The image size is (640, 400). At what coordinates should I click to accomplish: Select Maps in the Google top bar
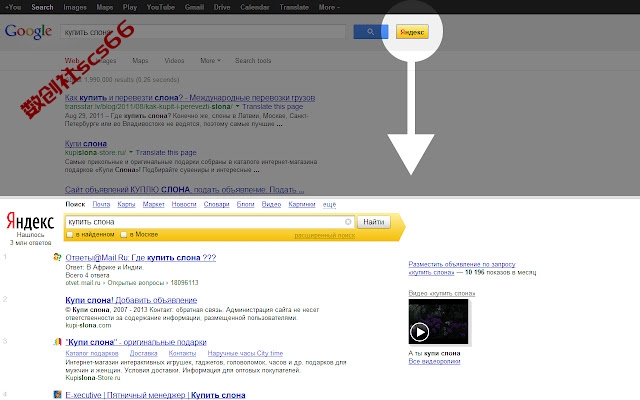104,7
